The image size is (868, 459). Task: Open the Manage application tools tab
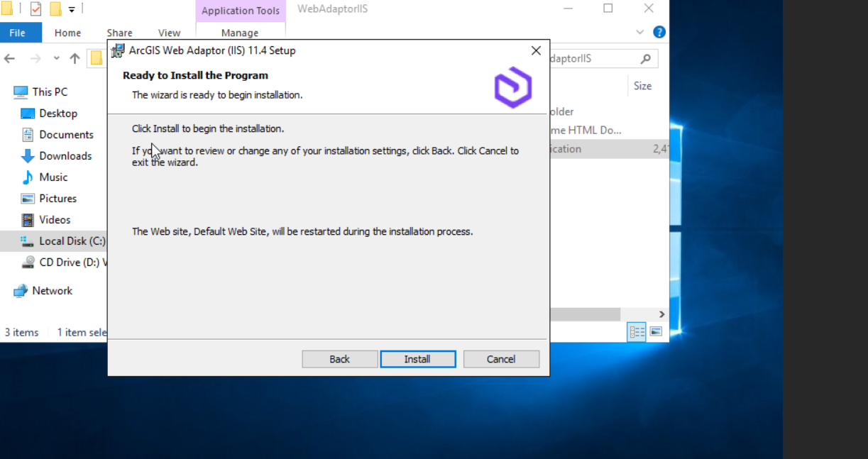click(x=240, y=33)
